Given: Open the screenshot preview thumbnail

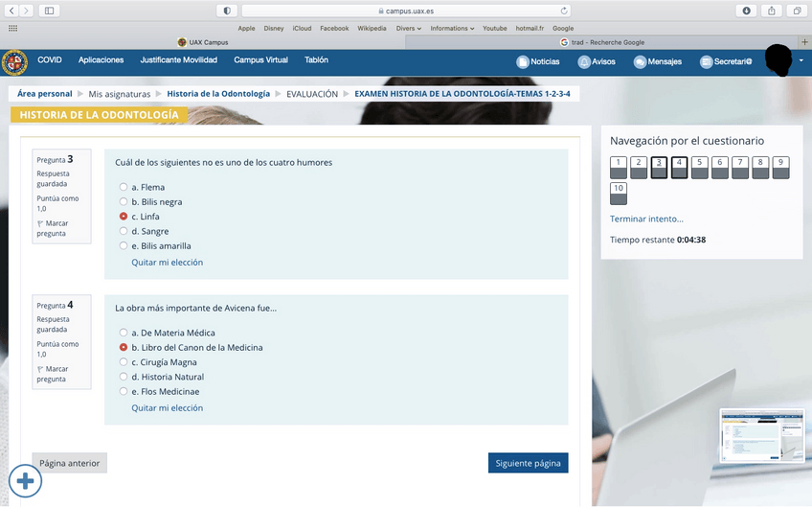Looking at the screenshot, I should click(762, 435).
